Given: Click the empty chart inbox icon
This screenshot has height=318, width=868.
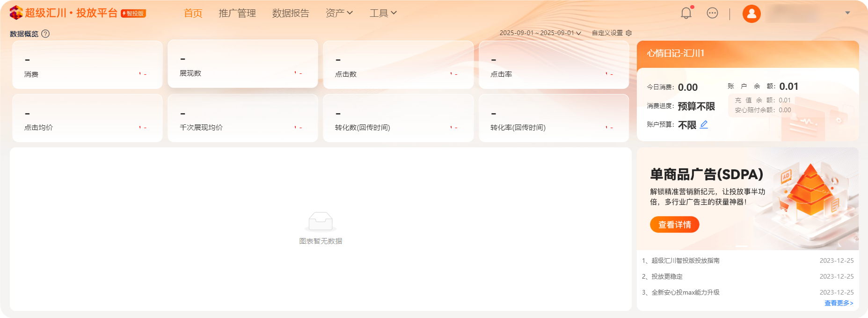Looking at the screenshot, I should click(x=321, y=221).
